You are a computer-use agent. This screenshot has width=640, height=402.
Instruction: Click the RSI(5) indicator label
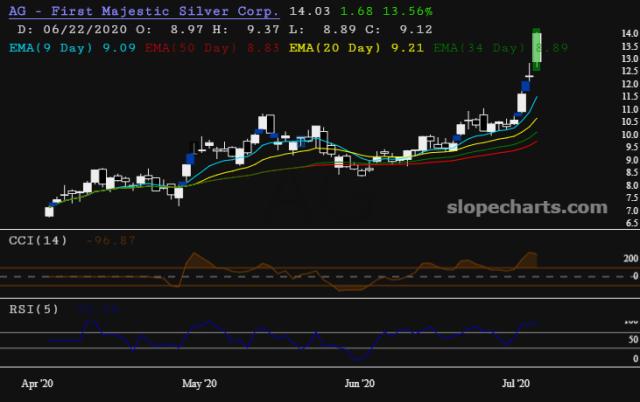(34, 309)
